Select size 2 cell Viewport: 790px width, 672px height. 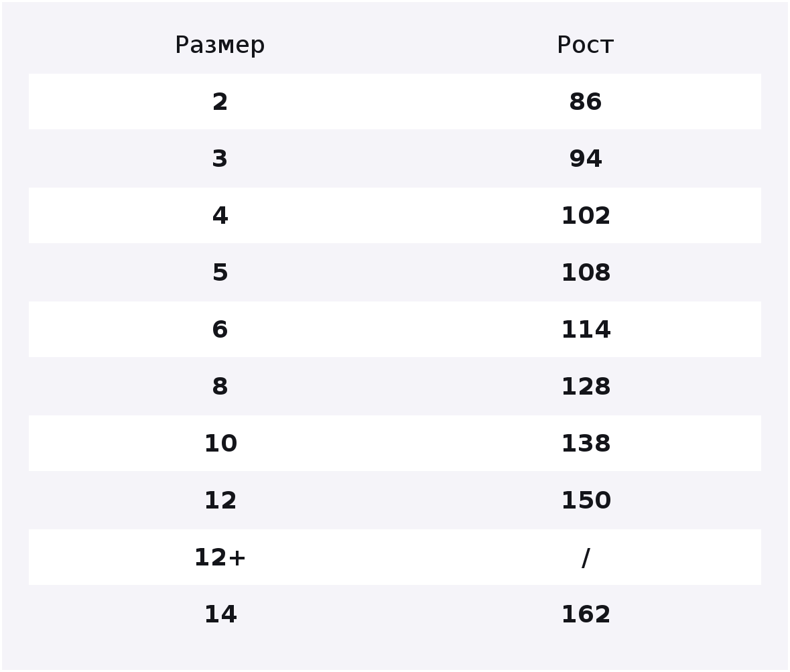coord(220,102)
